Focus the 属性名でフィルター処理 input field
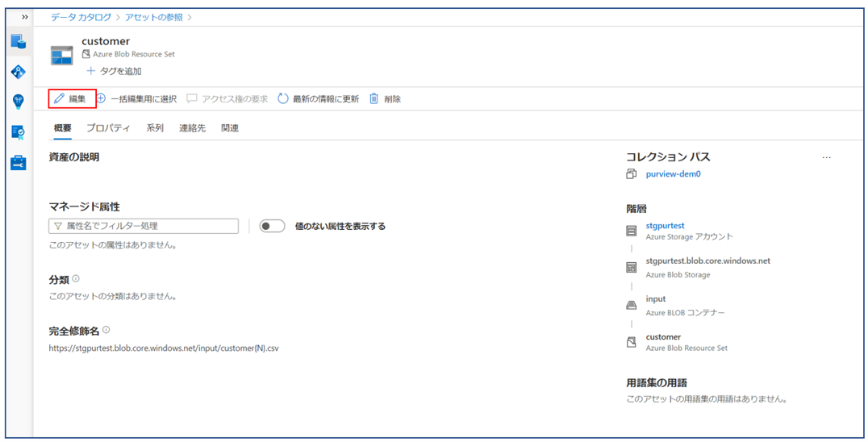The height and width of the screenshot is (442, 868). 144,226
